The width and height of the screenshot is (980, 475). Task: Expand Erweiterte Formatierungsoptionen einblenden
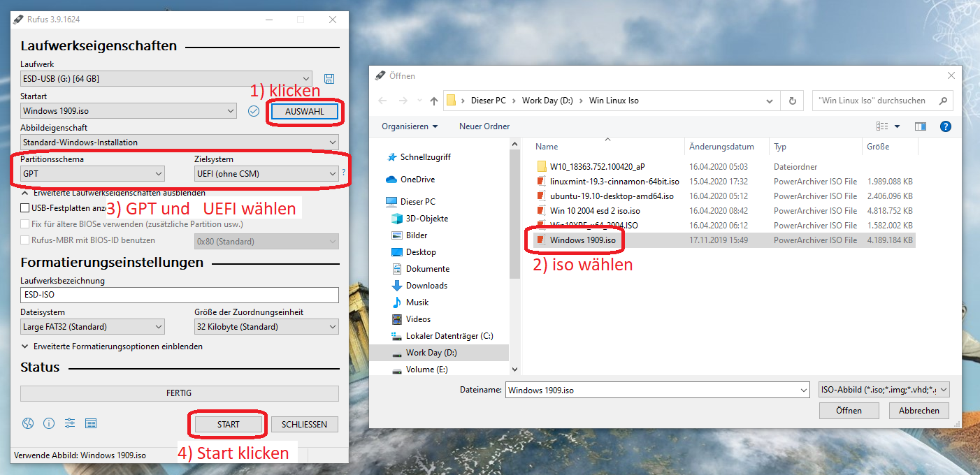point(113,346)
